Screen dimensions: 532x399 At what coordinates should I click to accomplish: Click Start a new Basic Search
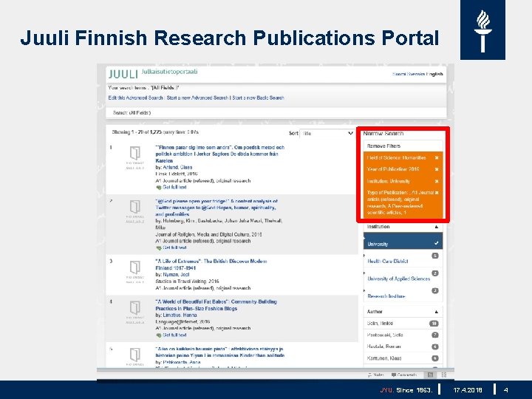tap(258, 98)
